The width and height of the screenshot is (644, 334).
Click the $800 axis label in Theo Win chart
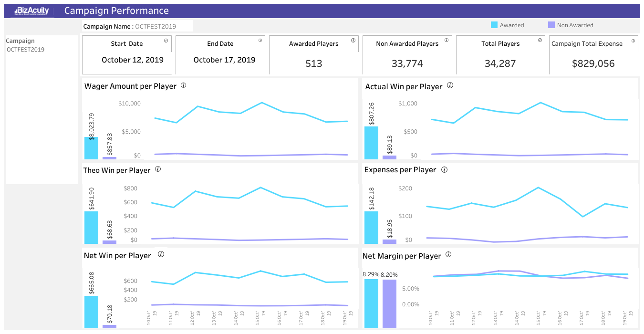coord(130,188)
